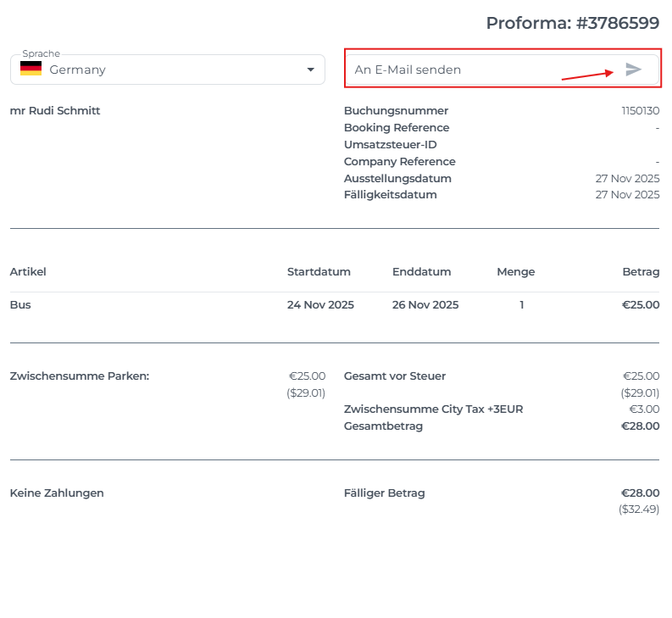
Task: Click customer name mr Rudi Schmitt
Action: 55,110
